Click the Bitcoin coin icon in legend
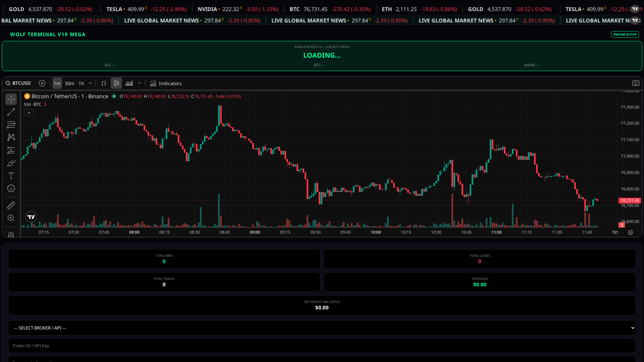The width and height of the screenshot is (644, 362). 27,96
